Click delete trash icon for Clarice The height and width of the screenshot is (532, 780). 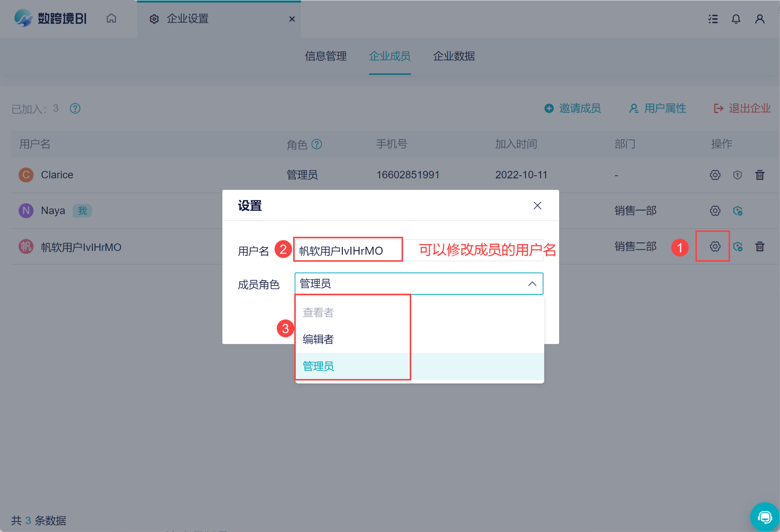pyautogui.click(x=760, y=175)
